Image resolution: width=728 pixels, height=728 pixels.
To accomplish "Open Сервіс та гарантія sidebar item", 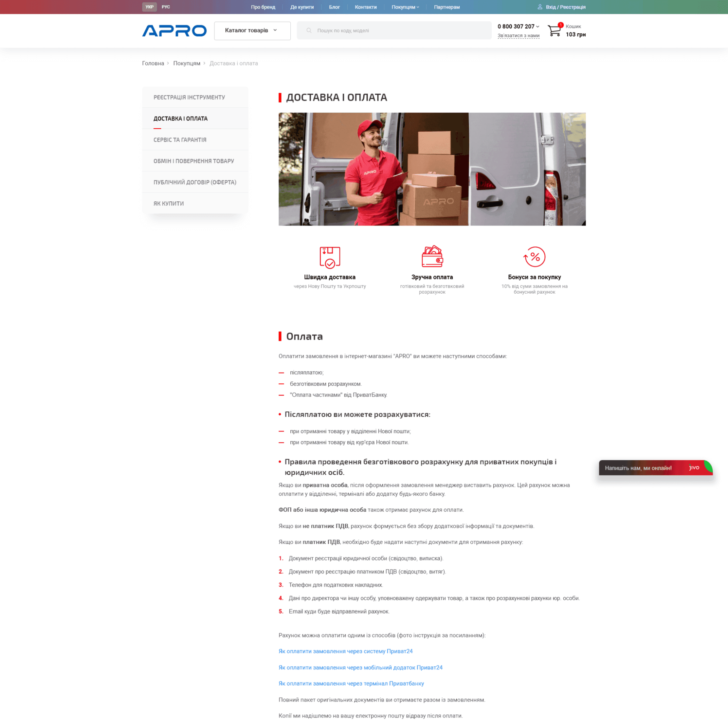I will 180,140.
